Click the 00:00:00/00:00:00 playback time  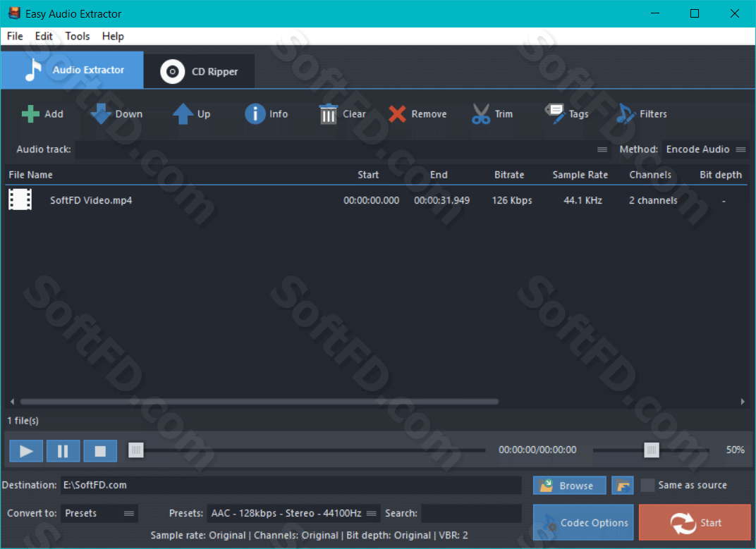[x=537, y=450]
